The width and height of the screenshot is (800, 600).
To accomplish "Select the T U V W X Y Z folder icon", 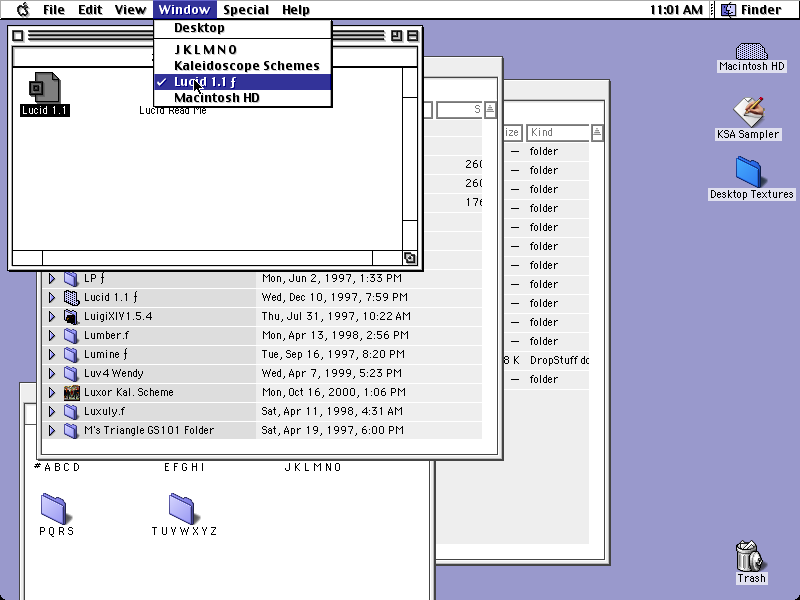I will (182, 508).
